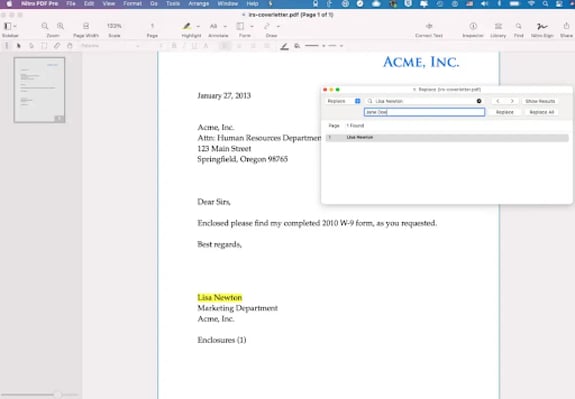575x399 pixels.
Task: Open the Tools menu
Action: pyautogui.click(x=173, y=4)
